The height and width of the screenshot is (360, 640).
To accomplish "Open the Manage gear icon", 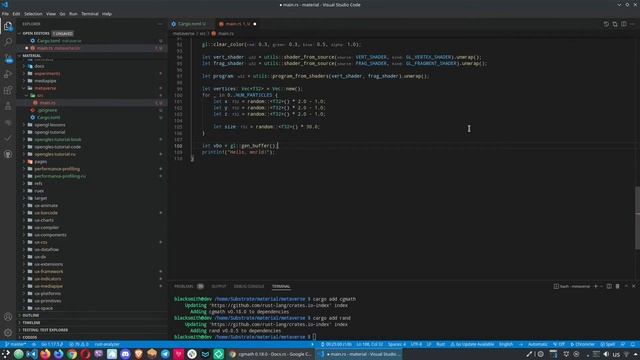I will click(8, 333).
